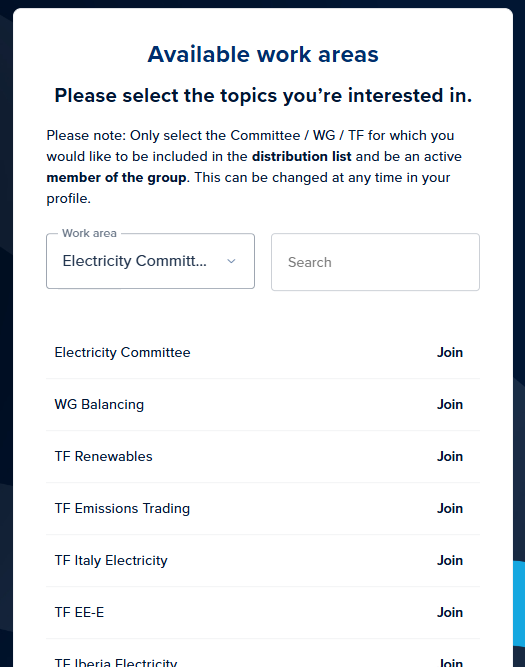Join the TF Emissions Trading group
Viewport: 525px width, 667px height.
pos(450,508)
